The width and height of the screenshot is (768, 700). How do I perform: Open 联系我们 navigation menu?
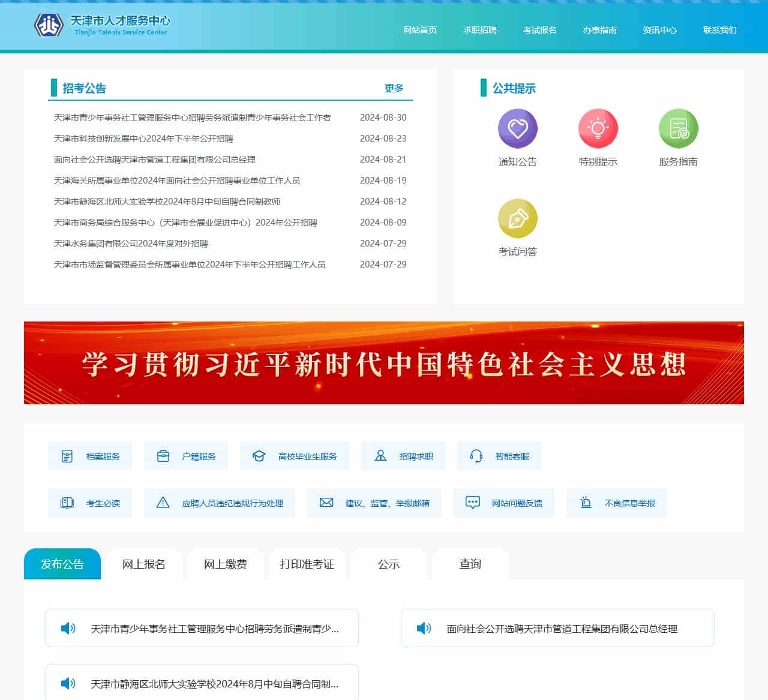720,30
